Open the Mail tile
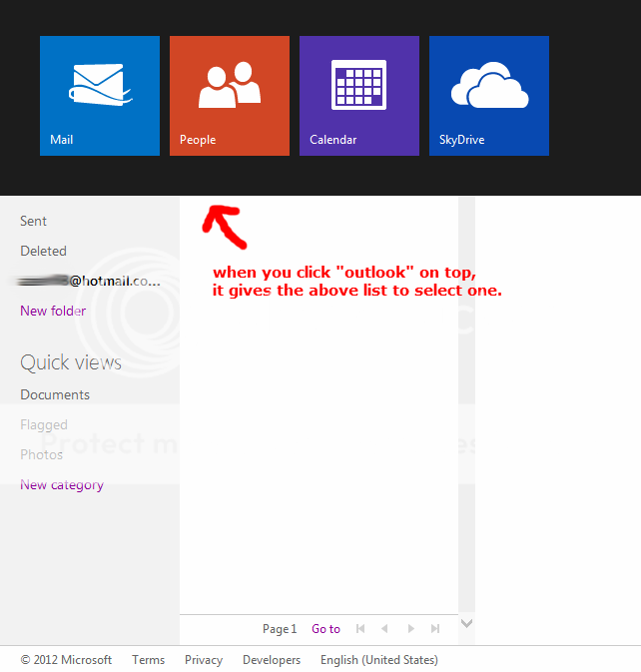The image size is (641, 672). coord(100,96)
